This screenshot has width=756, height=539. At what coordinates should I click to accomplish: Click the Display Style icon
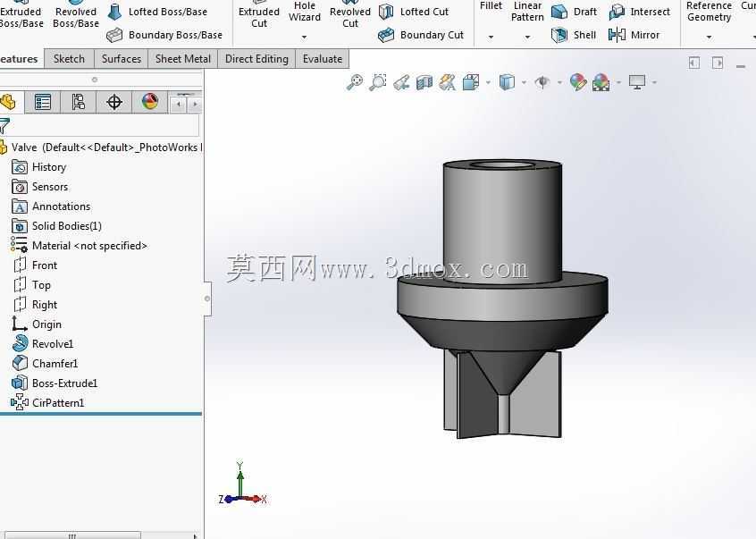click(507, 82)
